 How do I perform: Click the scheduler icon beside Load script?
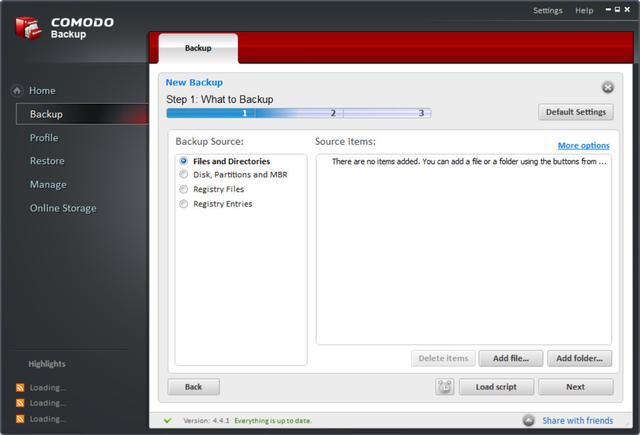(445, 387)
